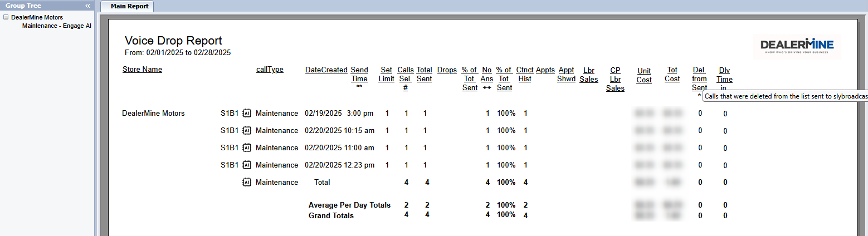This screenshot has width=868, height=236.
Task: Switch to the Main Report tab
Action: point(130,6)
